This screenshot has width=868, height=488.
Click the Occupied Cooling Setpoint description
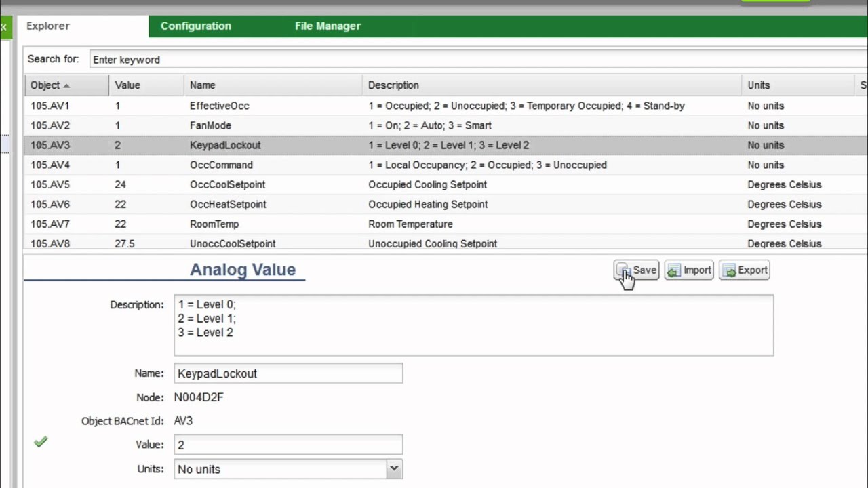click(x=427, y=184)
